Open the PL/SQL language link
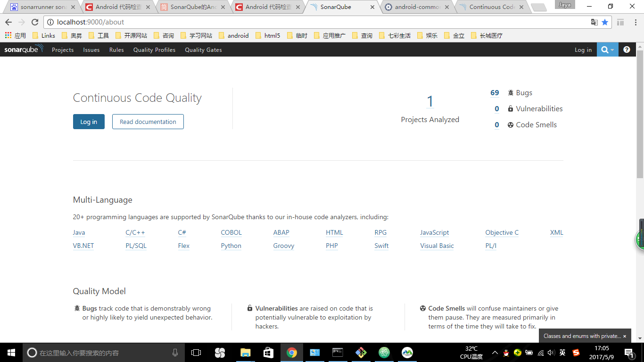644x362 pixels. click(x=136, y=246)
